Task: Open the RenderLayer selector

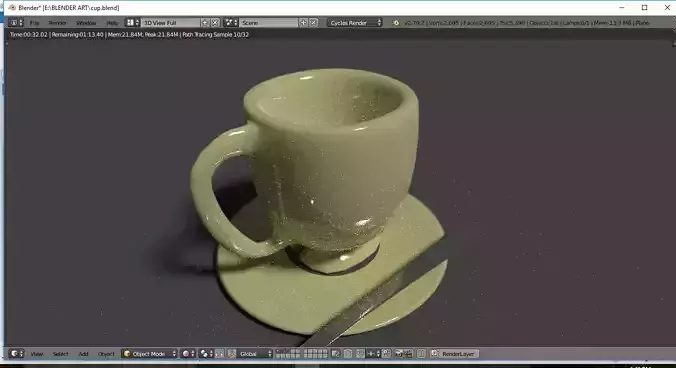Action: (x=455, y=354)
